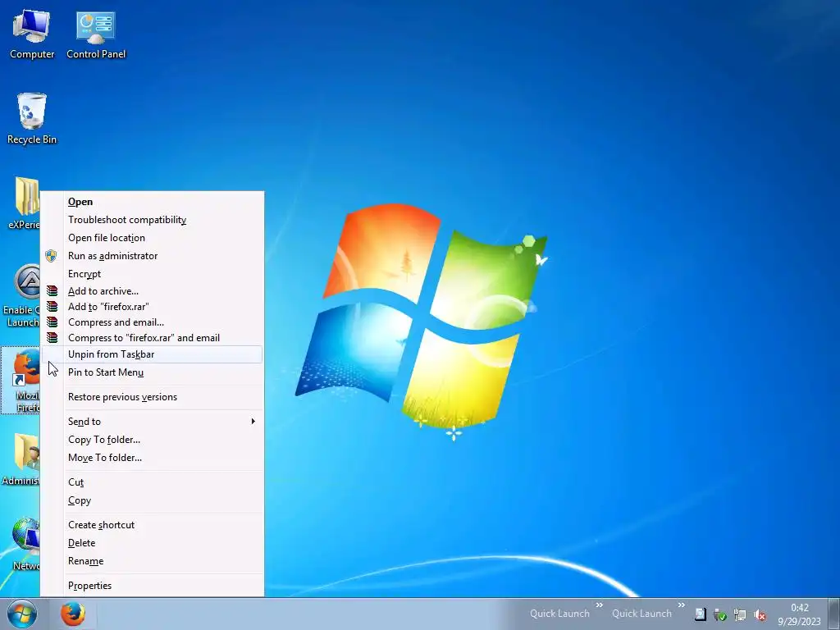Select Restore previous versions
Viewport: 840px width, 630px height.
(x=152, y=397)
